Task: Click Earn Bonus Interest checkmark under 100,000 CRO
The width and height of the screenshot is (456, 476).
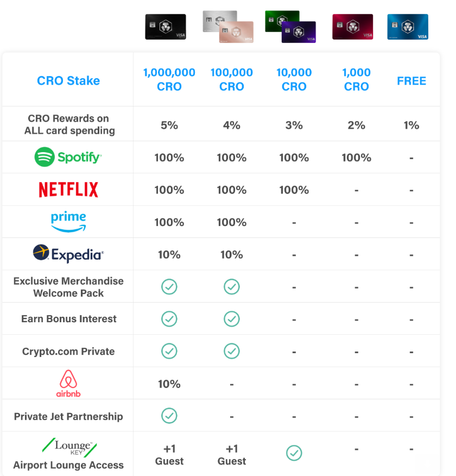Action: point(232,319)
